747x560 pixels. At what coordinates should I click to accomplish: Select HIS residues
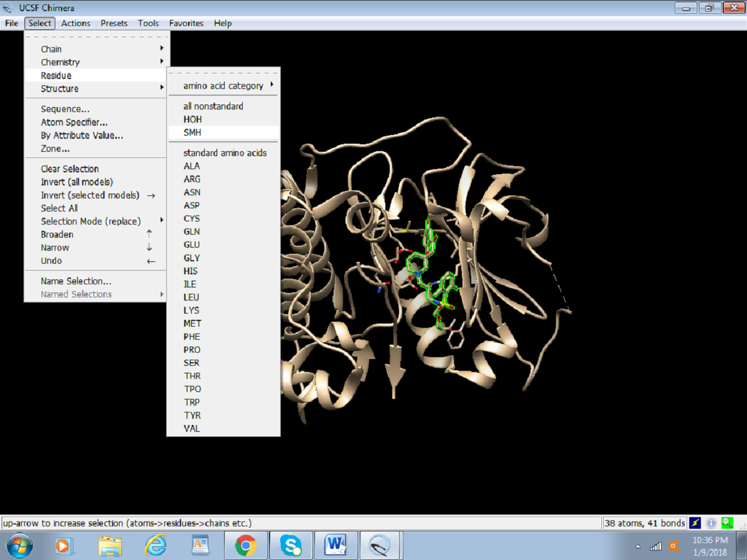coord(223,271)
